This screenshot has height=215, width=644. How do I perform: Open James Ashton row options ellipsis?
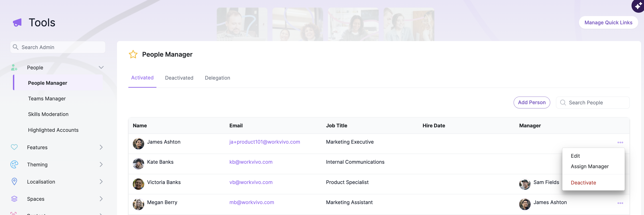(620, 143)
